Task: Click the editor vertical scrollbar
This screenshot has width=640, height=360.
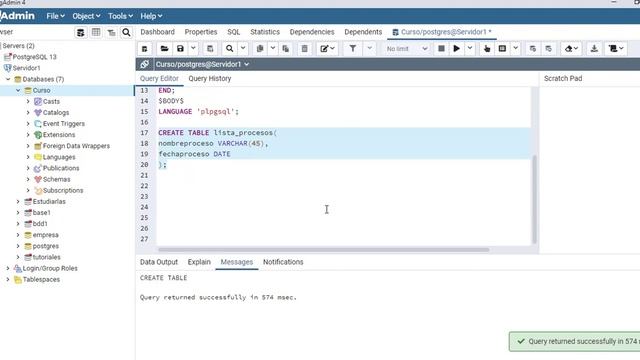Action: [x=534, y=199]
